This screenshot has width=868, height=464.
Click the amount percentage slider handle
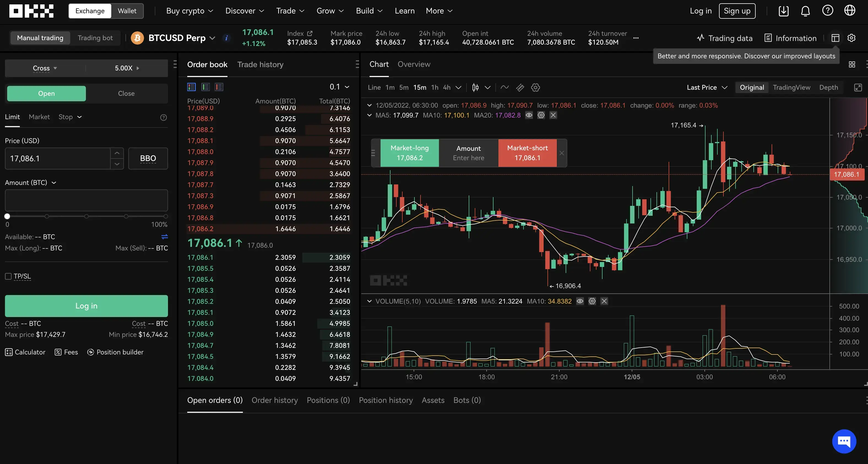coord(7,216)
